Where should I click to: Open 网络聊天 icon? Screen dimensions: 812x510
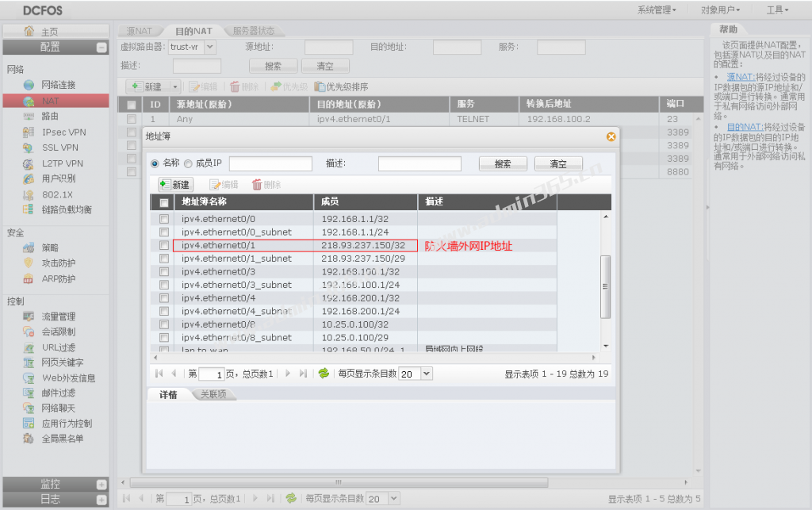click(x=29, y=408)
